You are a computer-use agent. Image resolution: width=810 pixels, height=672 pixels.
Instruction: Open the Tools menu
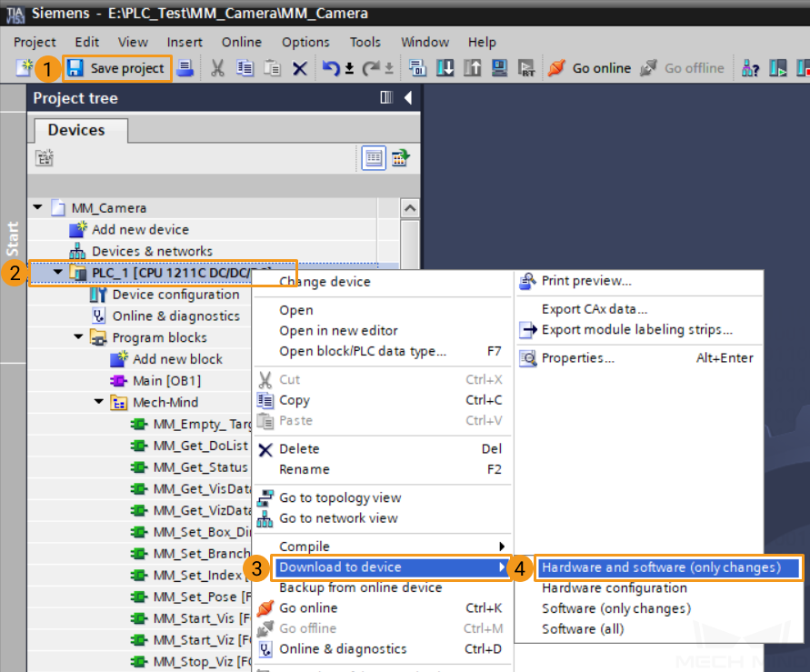tap(365, 42)
